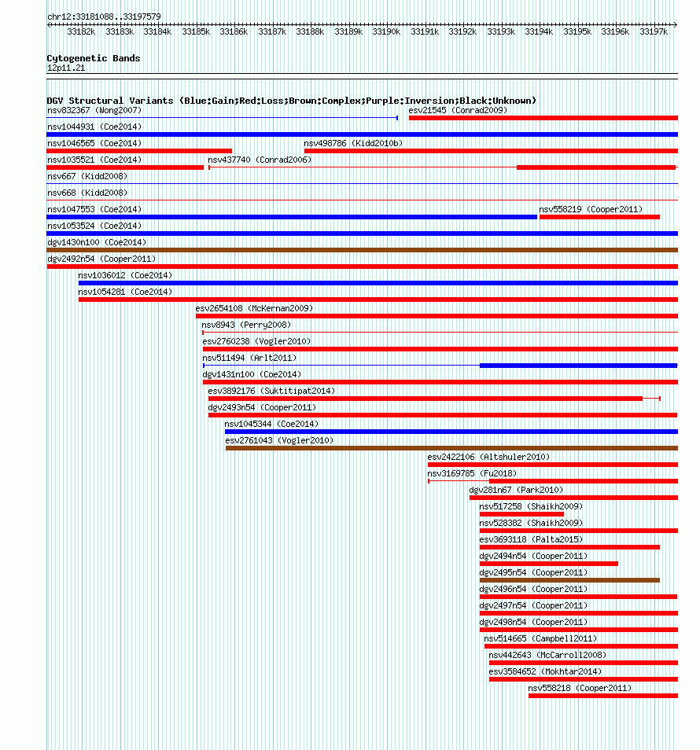Click the blue nsv1044931 gain bar
Viewport: 700px width, 750px height.
point(363,134)
